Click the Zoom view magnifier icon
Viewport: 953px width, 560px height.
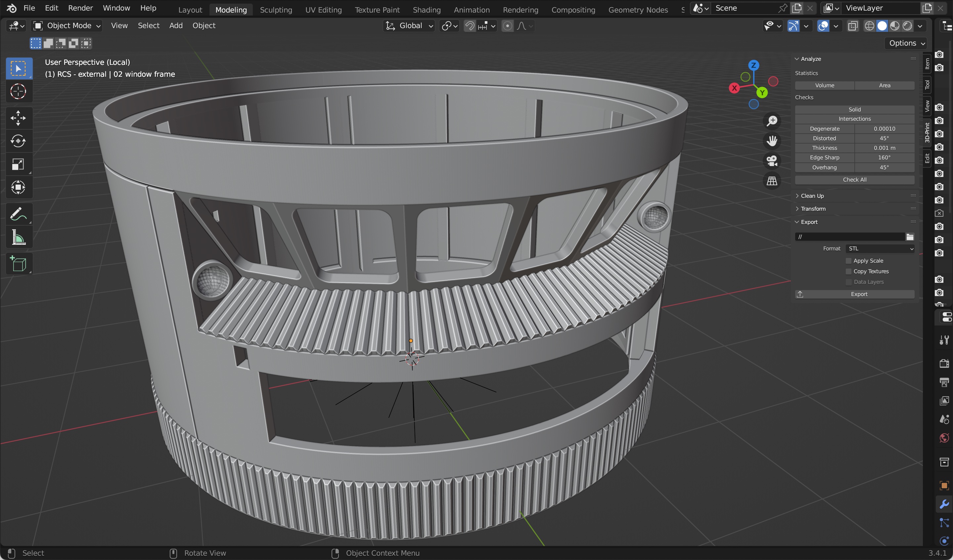[772, 121]
